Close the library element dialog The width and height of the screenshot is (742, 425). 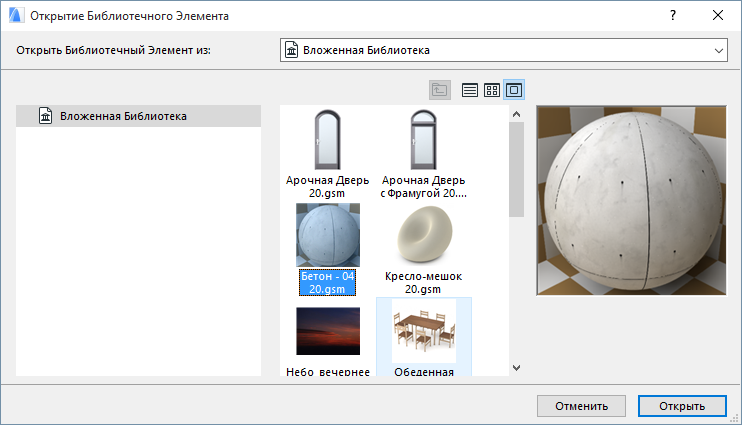718,16
